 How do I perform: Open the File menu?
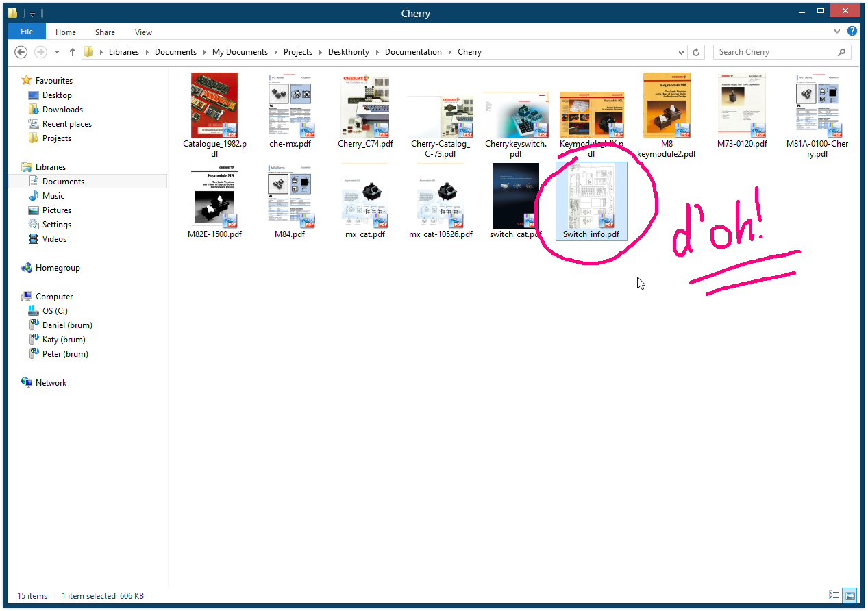point(27,32)
